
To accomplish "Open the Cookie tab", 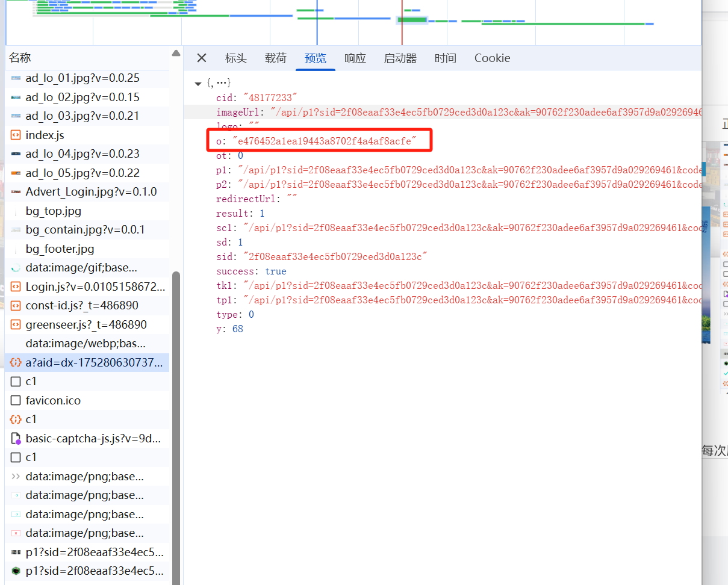I will point(492,58).
